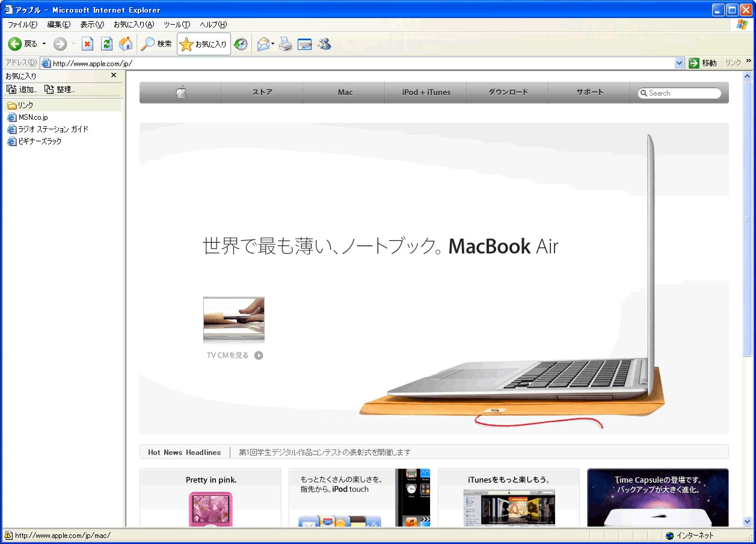756x544 pixels.
Task: Click the インターネット zone in status bar
Action: point(689,536)
